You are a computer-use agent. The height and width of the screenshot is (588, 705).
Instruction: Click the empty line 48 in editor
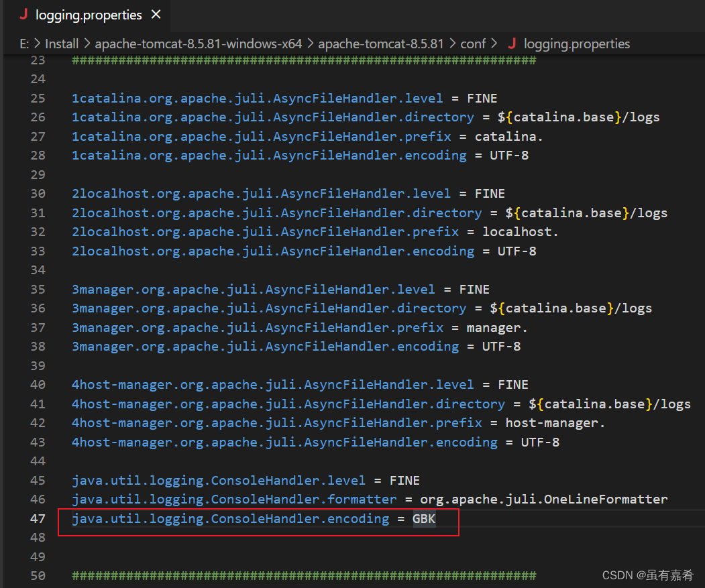268,538
